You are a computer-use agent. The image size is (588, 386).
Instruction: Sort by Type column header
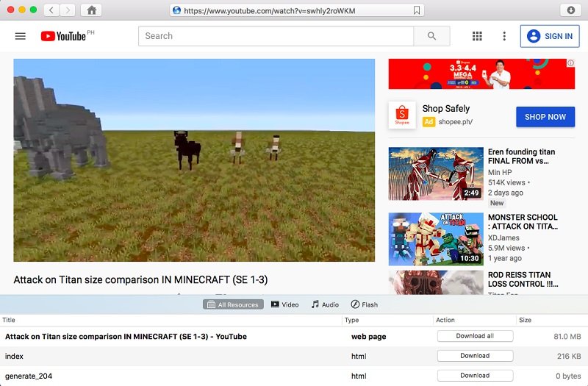tap(388, 320)
